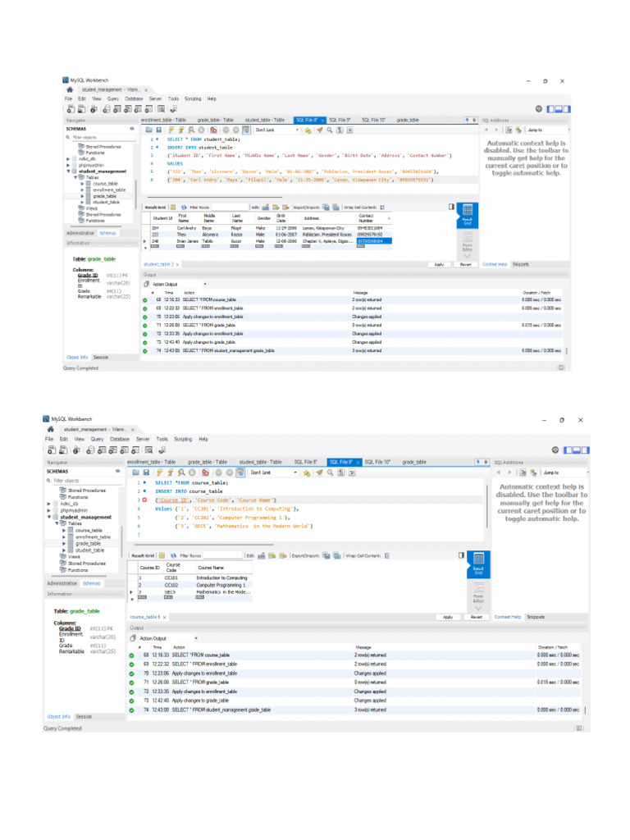Toggle the secondary sidebar visibility in lower window

pos(586,450)
